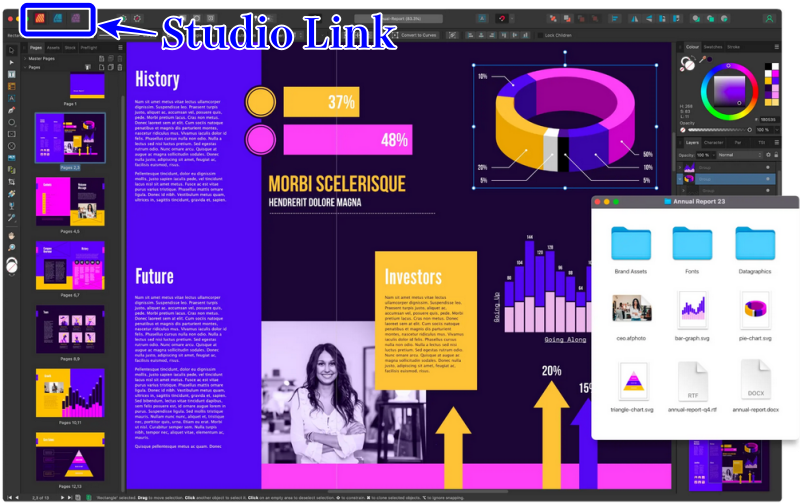The image size is (800, 503).
Task: Toggle the snapping magnet button
Action: click(x=502, y=19)
